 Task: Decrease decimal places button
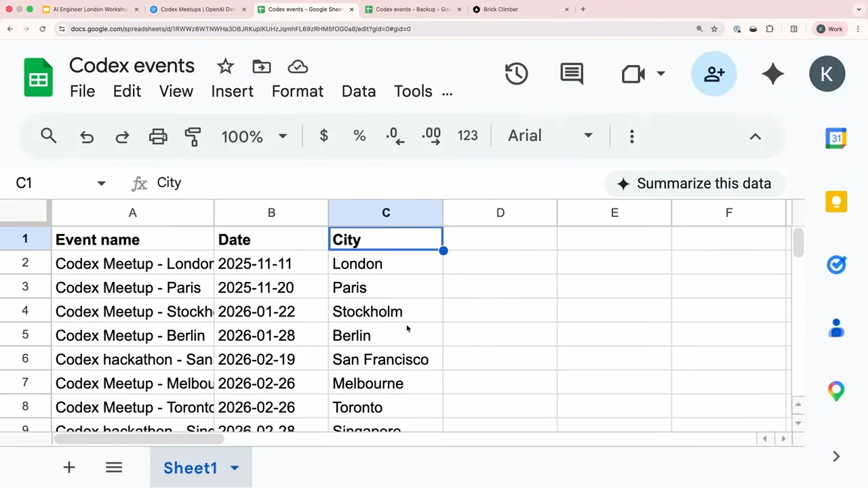pyautogui.click(x=395, y=136)
